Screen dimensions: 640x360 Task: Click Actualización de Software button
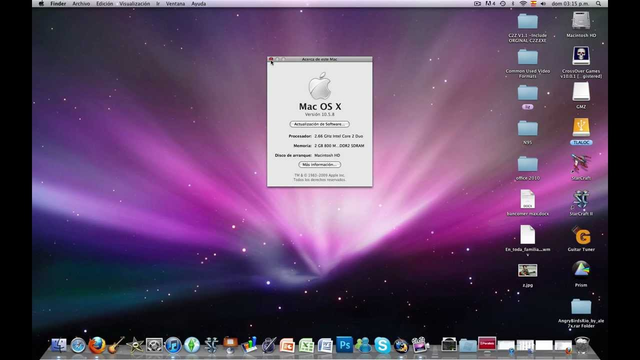point(320,124)
